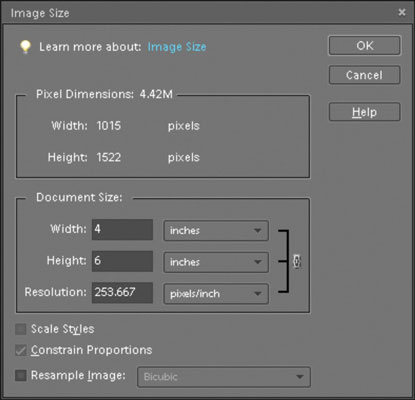Image resolution: width=415 pixels, height=400 pixels.
Task: Click the Resolution field showing 253.667
Action: (122, 292)
